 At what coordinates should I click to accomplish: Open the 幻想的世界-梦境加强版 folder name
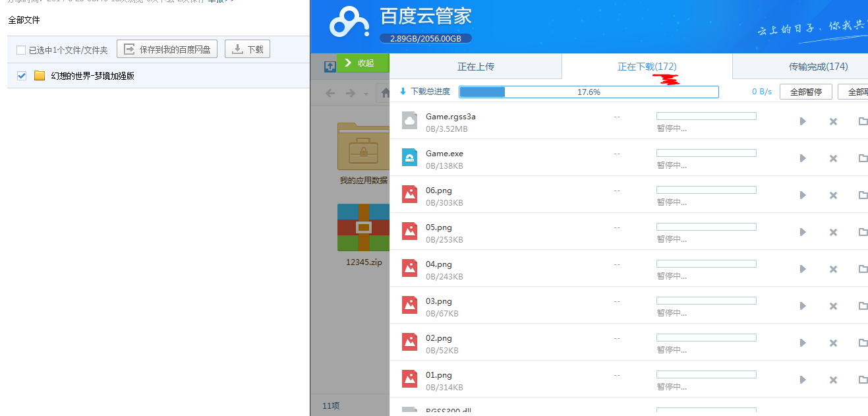pos(93,76)
